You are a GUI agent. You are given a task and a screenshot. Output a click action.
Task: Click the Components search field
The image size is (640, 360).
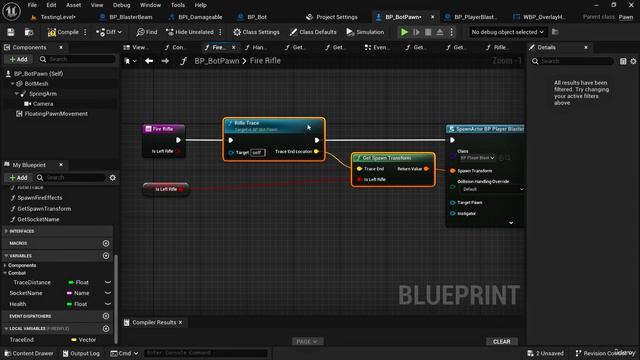[x=78, y=59]
